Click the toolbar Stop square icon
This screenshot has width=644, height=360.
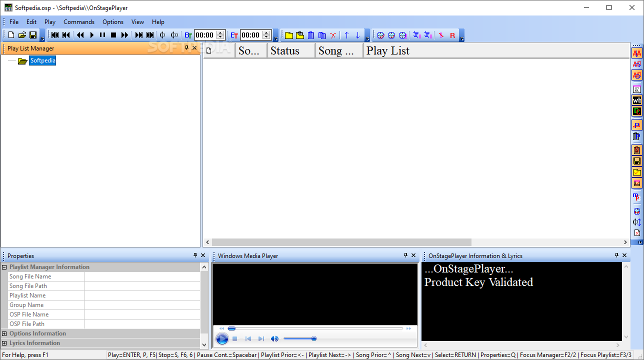[113, 35]
